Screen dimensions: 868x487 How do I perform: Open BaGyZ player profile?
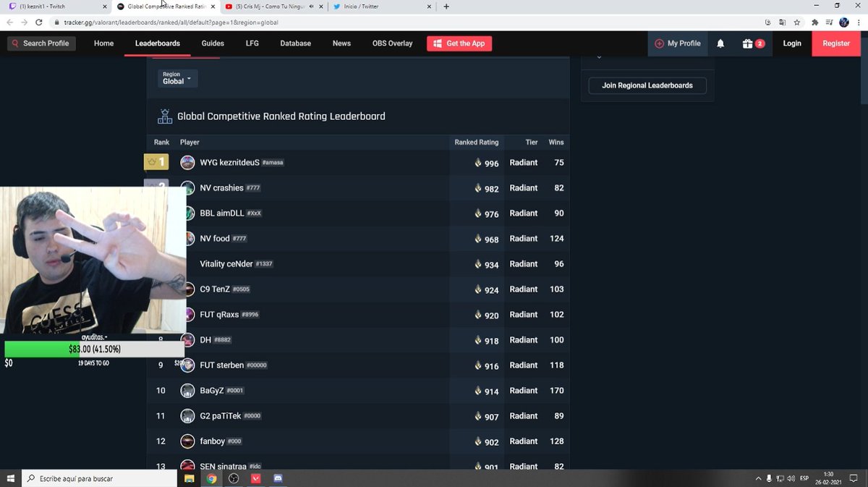(x=212, y=391)
